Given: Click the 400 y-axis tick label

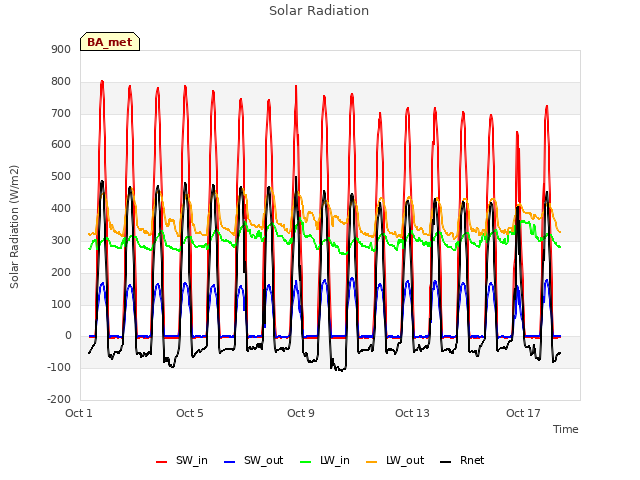Looking at the screenshot, I should 61,209.
